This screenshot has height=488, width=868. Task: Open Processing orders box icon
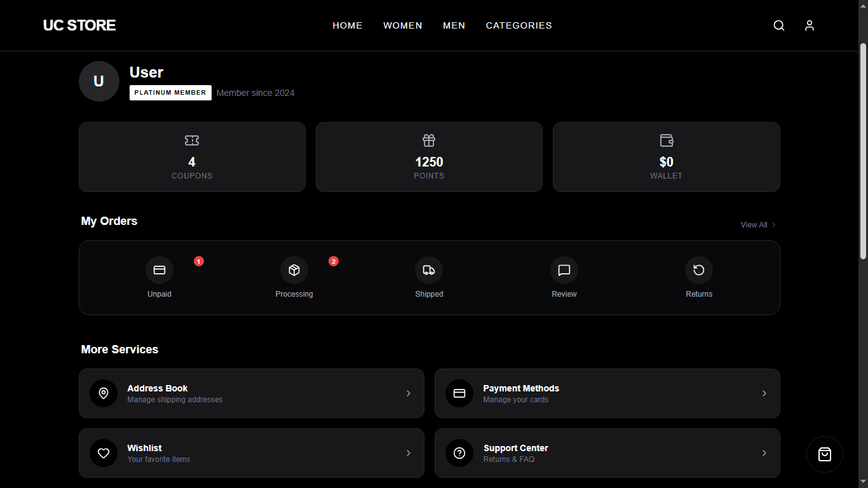(294, 270)
